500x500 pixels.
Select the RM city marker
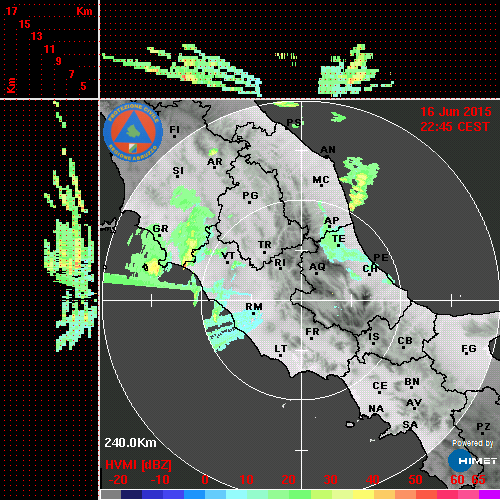(254, 314)
